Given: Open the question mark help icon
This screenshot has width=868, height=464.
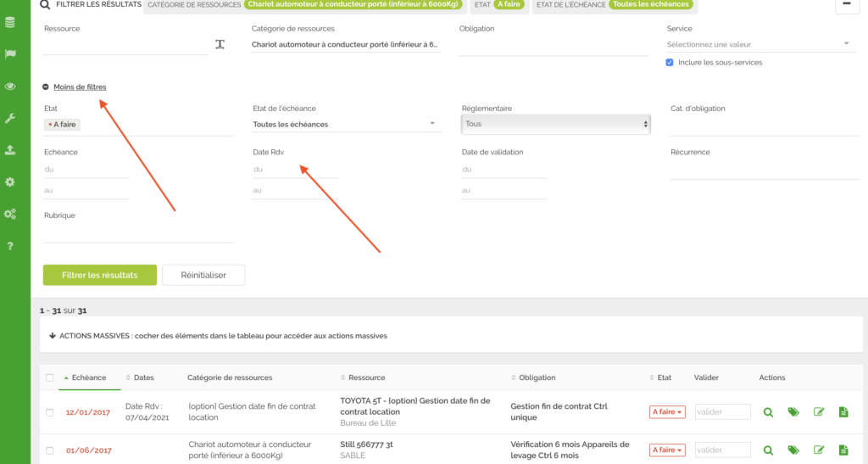Looking at the screenshot, I should (10, 246).
